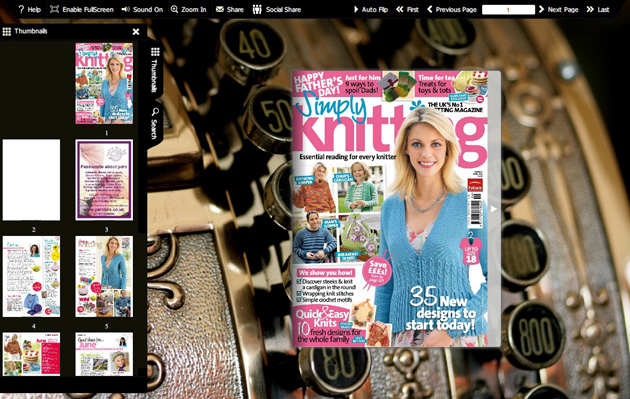This screenshot has height=399, width=630.
Task: Click the Previous Page chevron icon
Action: pos(430,9)
